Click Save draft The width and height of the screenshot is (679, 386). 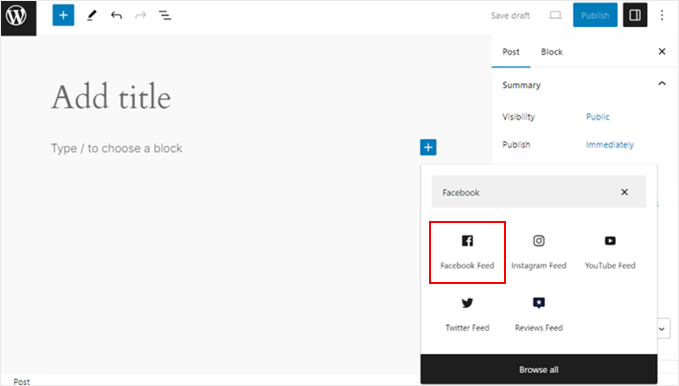pyautogui.click(x=510, y=16)
